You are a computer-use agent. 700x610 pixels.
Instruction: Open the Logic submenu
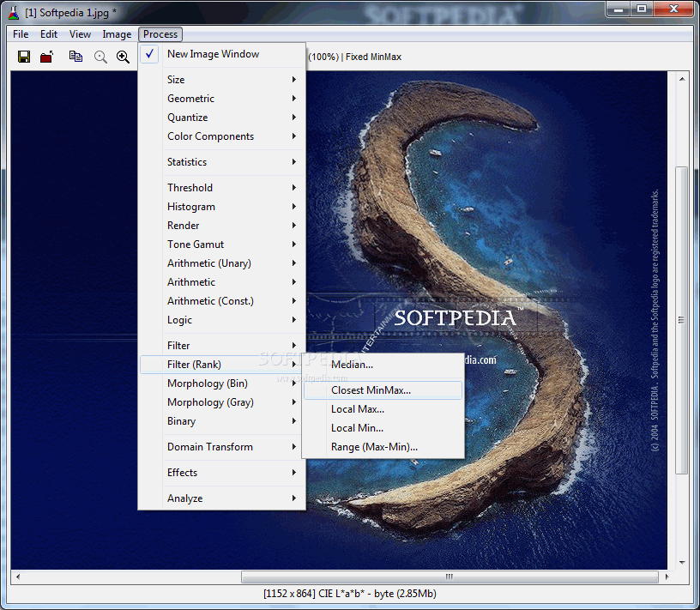coord(222,320)
